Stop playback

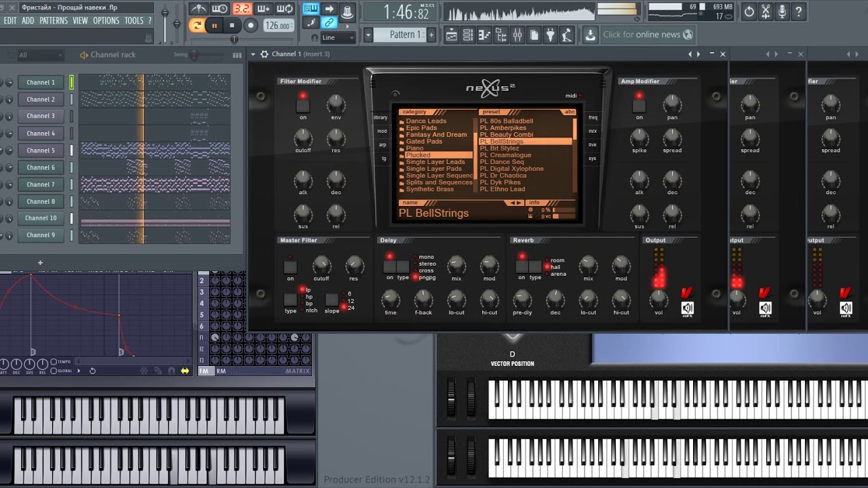pyautogui.click(x=232, y=26)
